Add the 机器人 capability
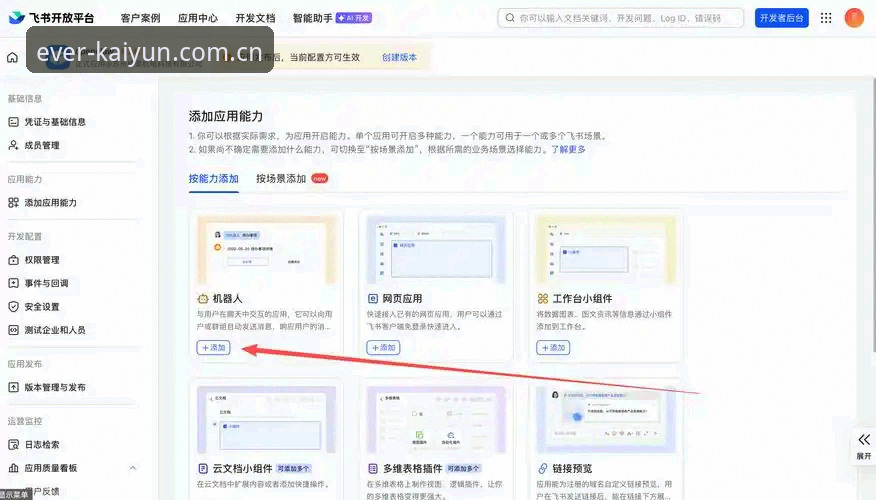This screenshot has height=500, width=876. (x=213, y=347)
